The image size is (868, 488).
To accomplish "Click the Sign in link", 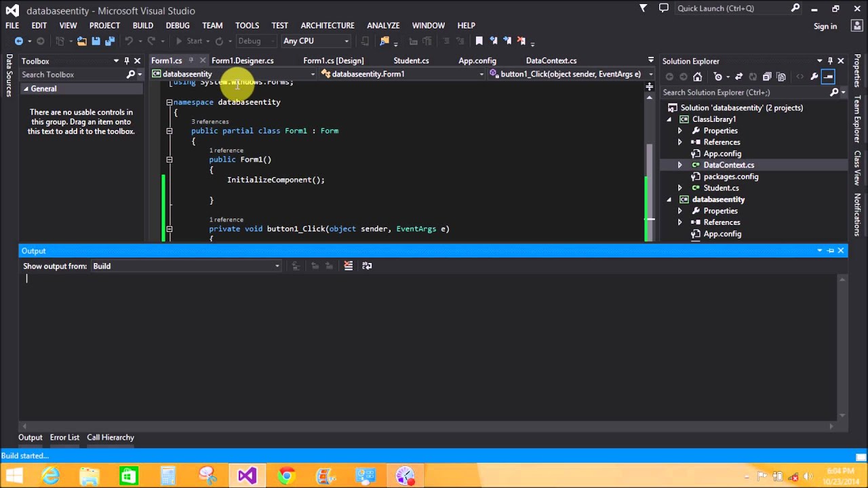I will tap(825, 26).
